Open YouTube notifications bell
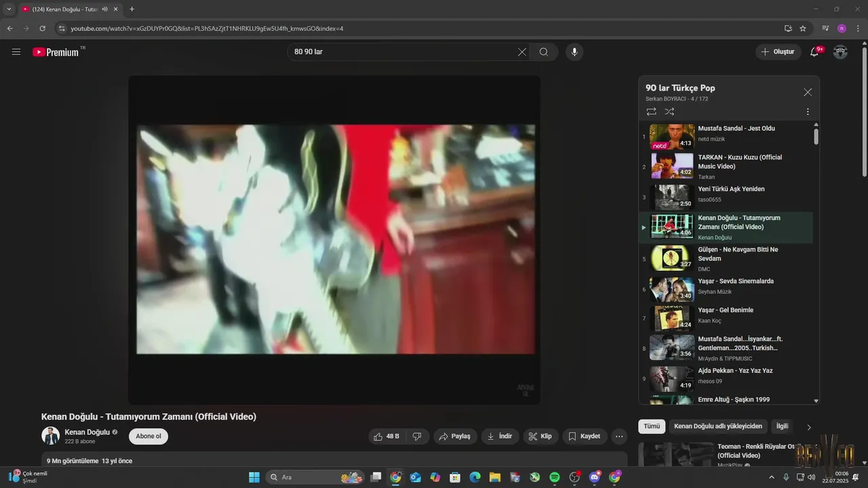This screenshot has height=488, width=868. (x=814, y=52)
